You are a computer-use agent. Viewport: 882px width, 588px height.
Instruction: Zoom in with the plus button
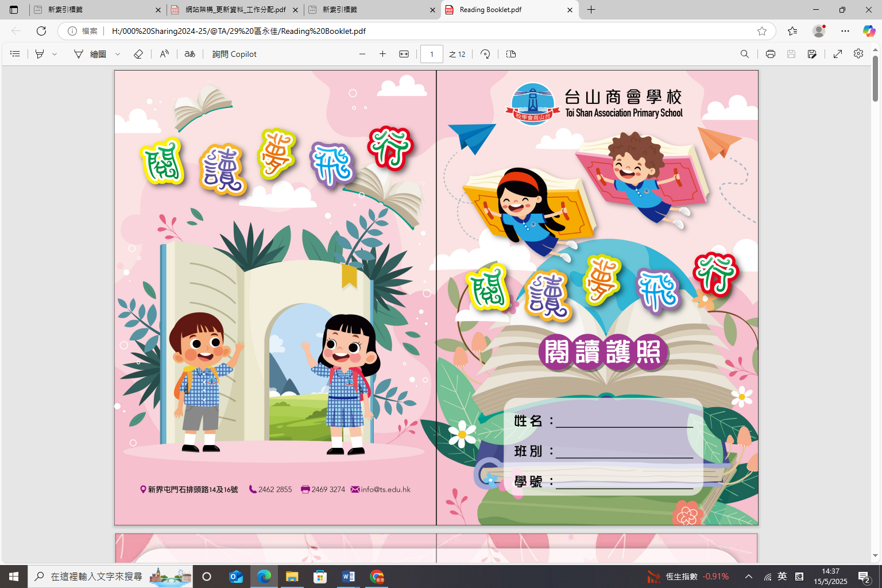(x=382, y=54)
